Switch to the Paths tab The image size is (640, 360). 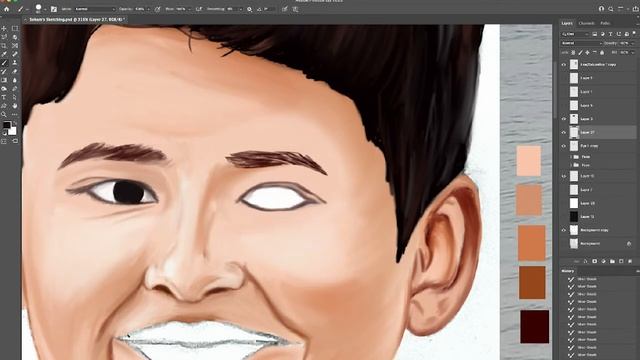(605, 23)
